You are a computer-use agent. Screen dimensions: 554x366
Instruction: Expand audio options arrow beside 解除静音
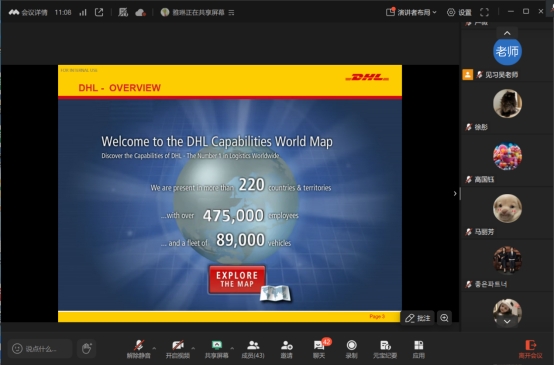(x=154, y=348)
